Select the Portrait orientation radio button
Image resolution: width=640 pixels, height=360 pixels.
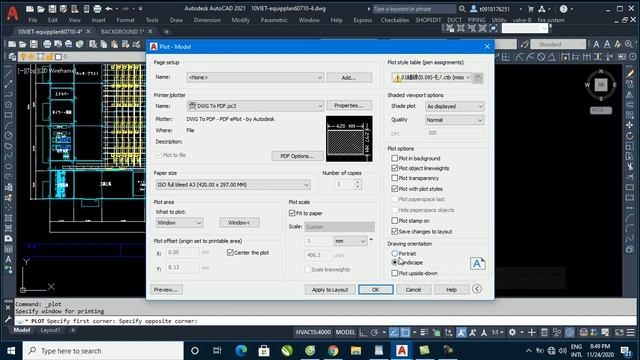394,253
